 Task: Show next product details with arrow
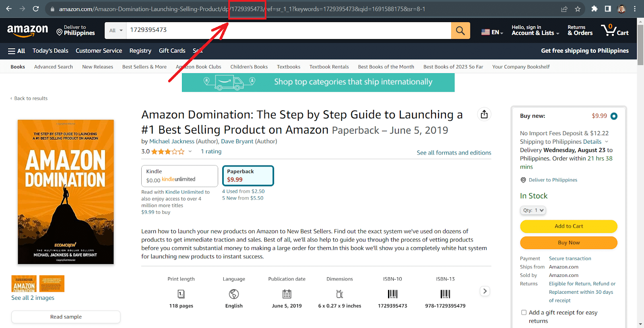[485, 291]
